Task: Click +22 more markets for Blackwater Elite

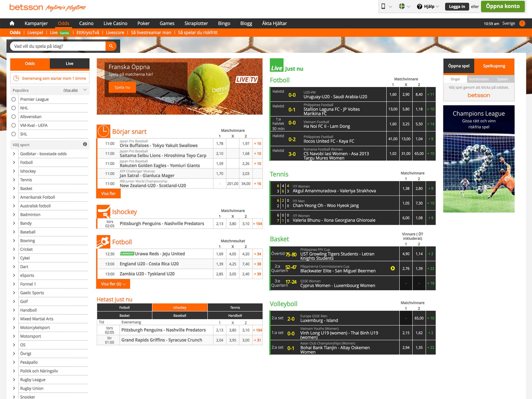Action: click(x=431, y=268)
